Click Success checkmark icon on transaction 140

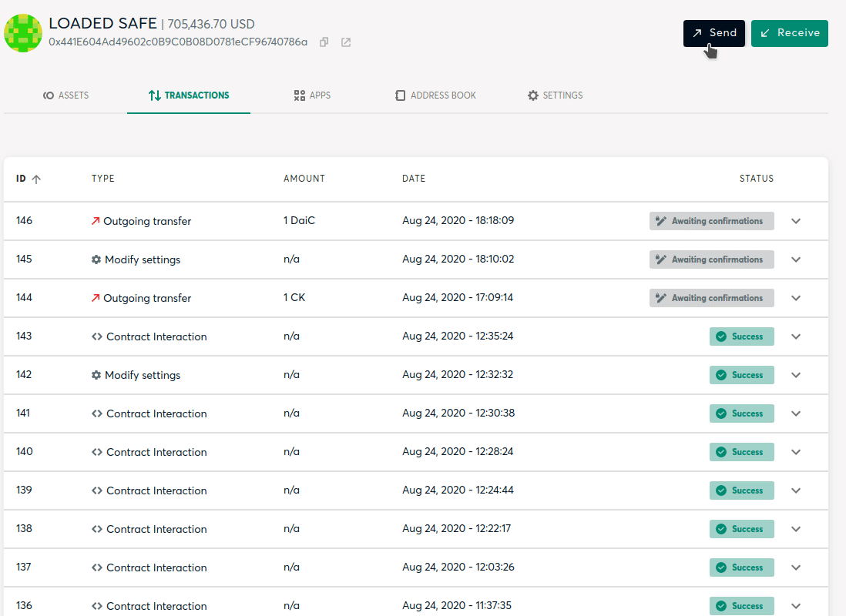point(721,452)
